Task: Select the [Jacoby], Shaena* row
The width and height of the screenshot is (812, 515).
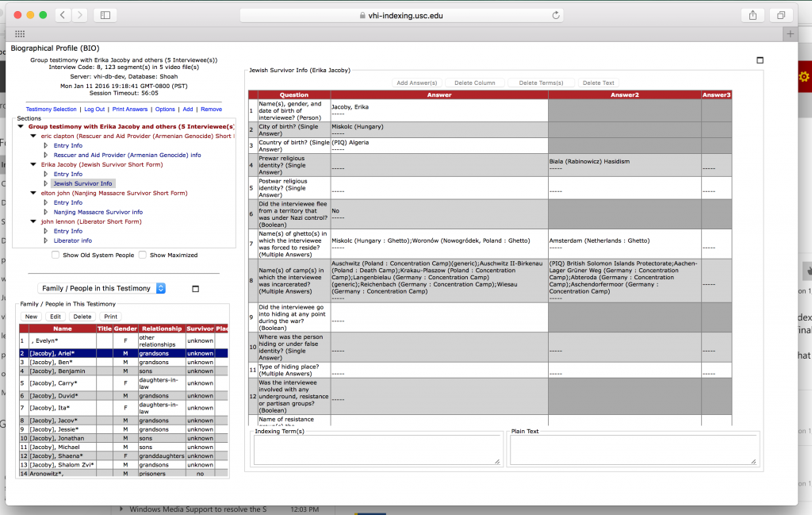Action: tap(123, 456)
